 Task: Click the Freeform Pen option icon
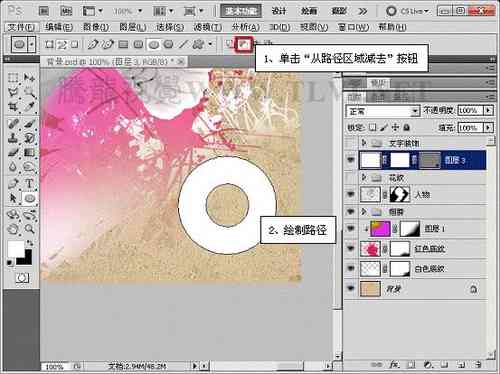[x=108, y=44]
